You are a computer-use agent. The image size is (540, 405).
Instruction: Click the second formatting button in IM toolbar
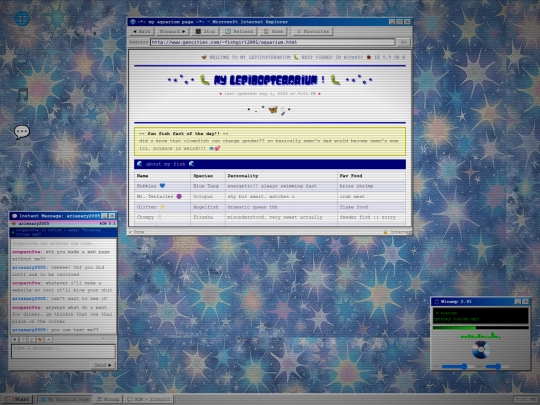coord(23,340)
